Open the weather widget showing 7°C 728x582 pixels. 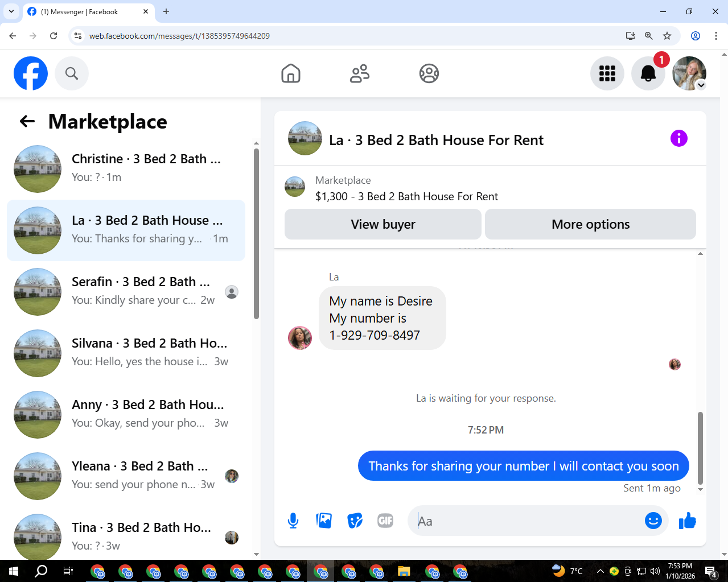coord(568,571)
